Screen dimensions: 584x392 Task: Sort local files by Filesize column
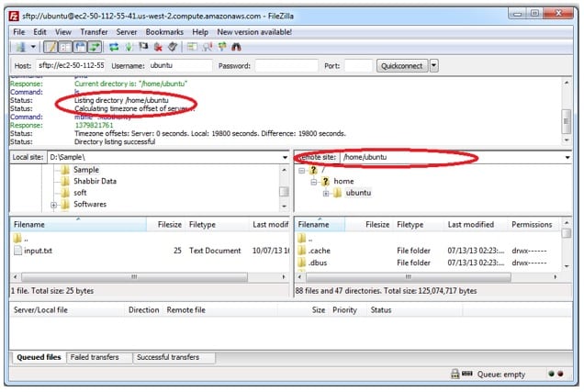(x=166, y=225)
